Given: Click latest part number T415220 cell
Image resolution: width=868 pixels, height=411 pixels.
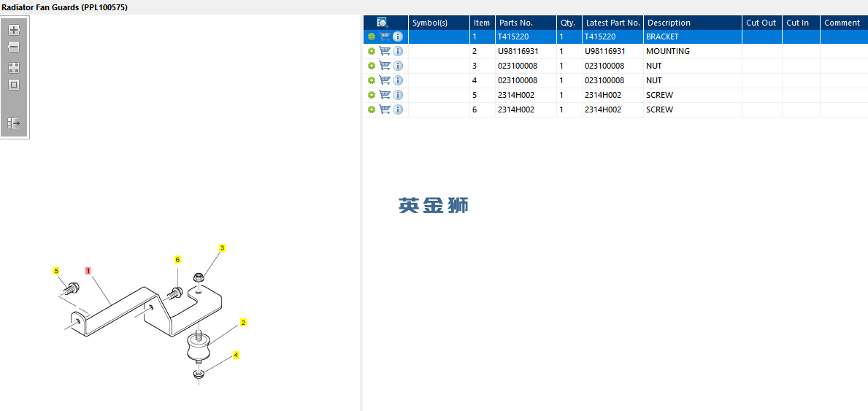Looking at the screenshot, I should 612,37.
